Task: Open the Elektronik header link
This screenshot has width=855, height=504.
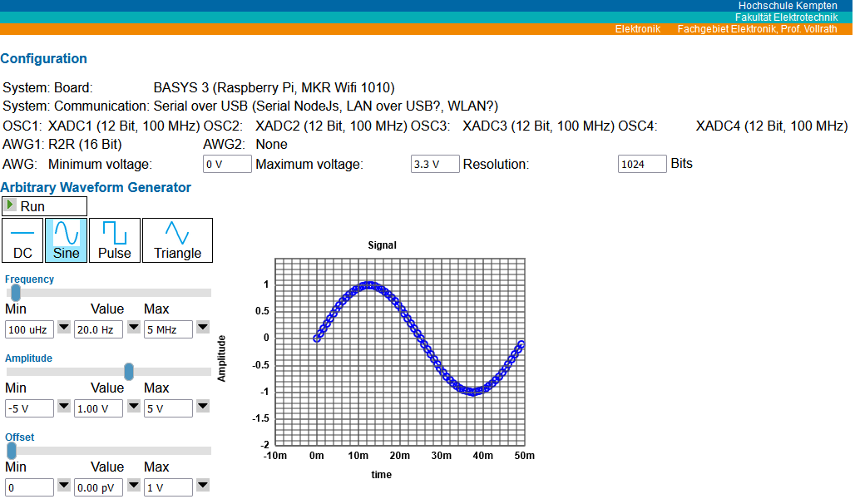Action: pos(637,29)
